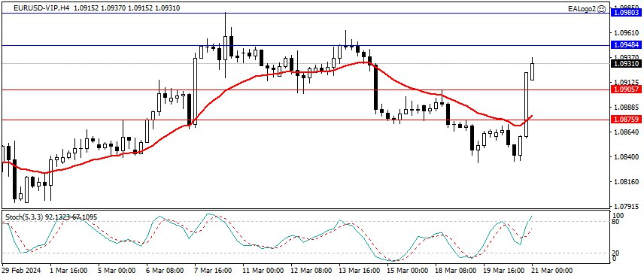This screenshot has height=279, width=644.
Task: Click the last white candlestick on chart
Action: [x=533, y=71]
